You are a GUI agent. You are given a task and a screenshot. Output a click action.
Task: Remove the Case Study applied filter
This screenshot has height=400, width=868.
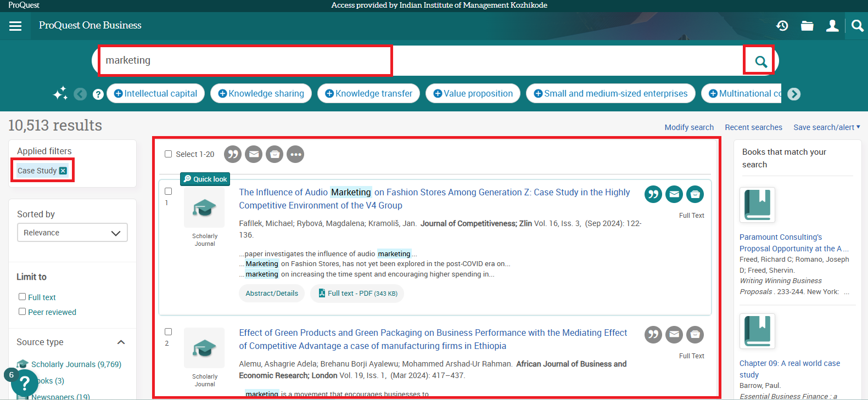[x=63, y=171]
